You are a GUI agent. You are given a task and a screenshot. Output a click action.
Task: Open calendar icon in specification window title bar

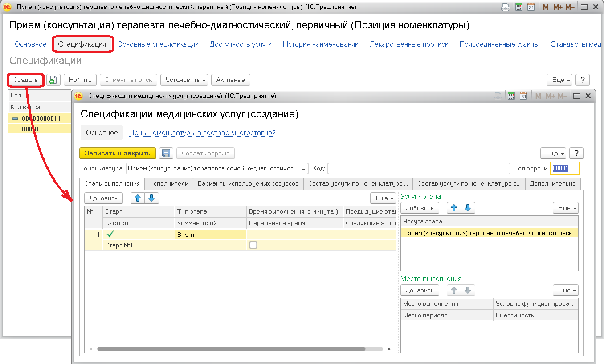[523, 96]
